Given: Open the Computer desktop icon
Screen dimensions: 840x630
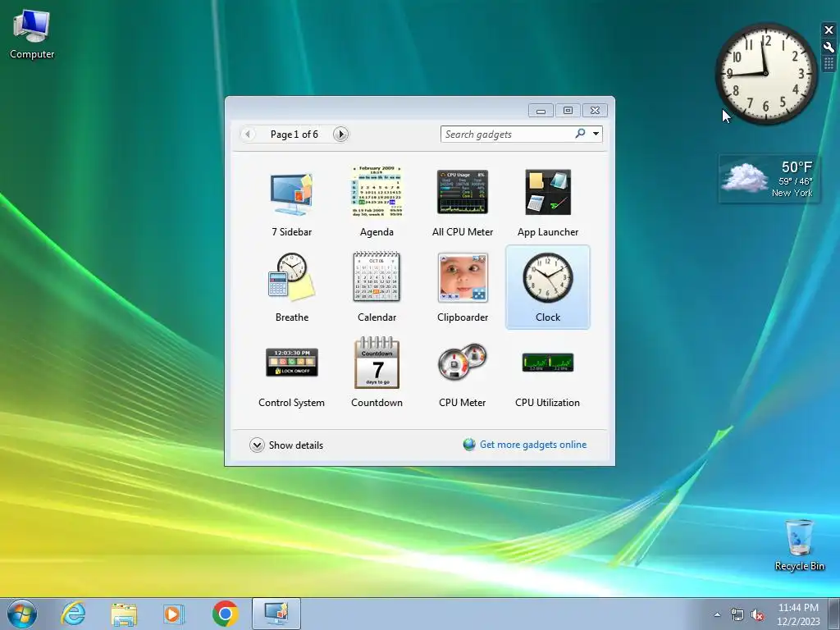Looking at the screenshot, I should tap(32, 34).
